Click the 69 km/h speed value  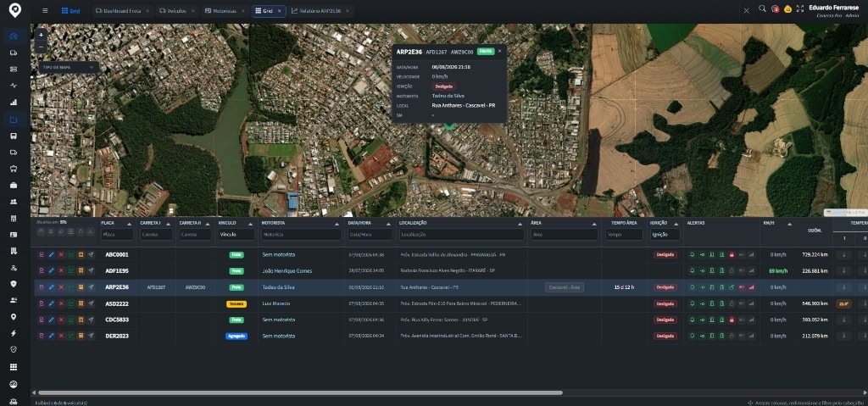(778, 271)
